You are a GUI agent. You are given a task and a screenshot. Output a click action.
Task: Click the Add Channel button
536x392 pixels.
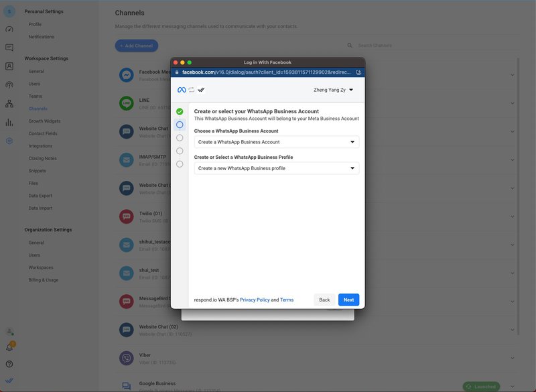pos(137,46)
